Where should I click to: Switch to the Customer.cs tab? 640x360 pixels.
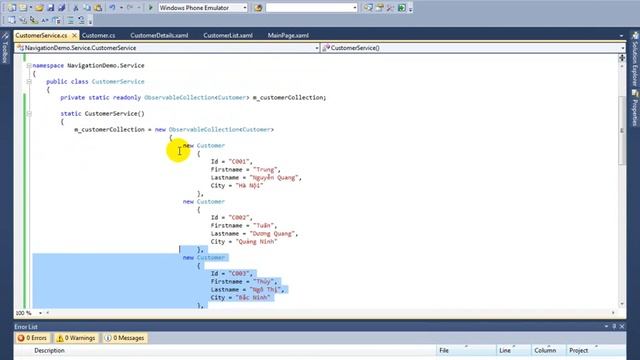pyautogui.click(x=98, y=36)
